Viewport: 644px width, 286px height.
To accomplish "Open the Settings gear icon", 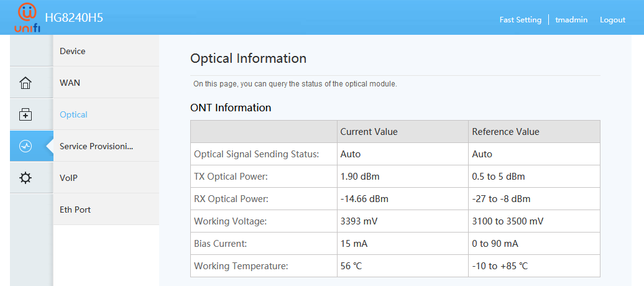I will [x=25, y=178].
